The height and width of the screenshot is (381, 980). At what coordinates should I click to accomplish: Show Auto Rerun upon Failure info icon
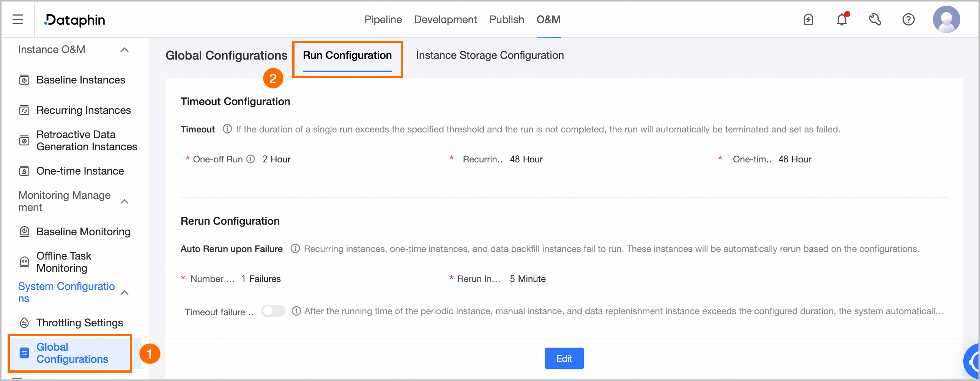click(295, 249)
